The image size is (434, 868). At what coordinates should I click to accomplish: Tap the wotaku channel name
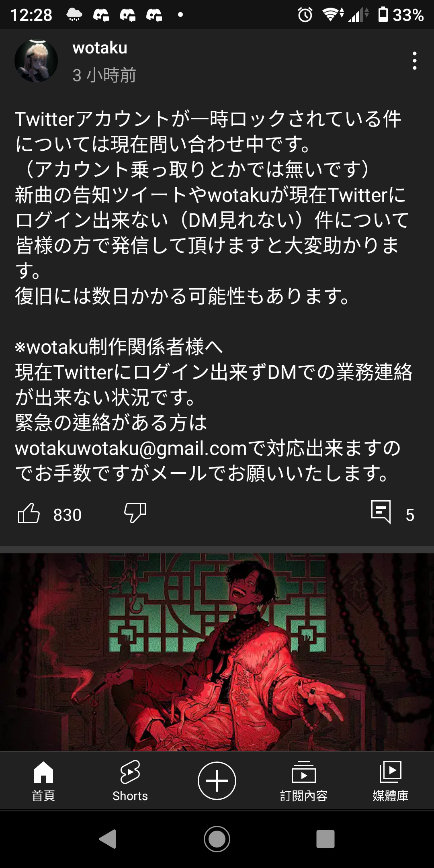point(100,48)
